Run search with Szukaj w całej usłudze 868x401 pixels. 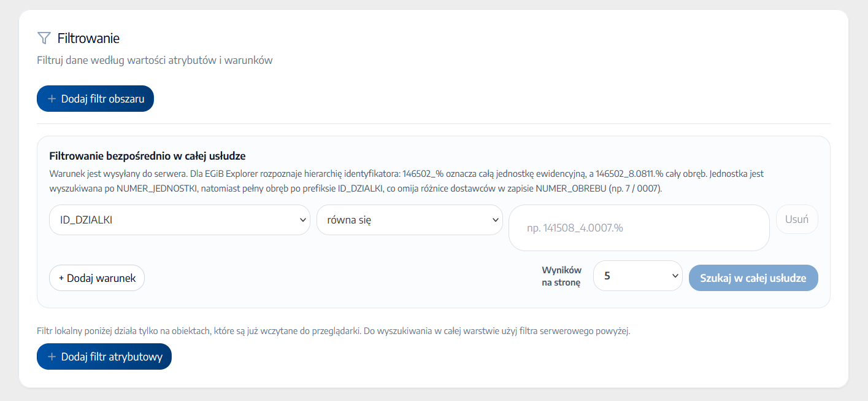point(753,278)
